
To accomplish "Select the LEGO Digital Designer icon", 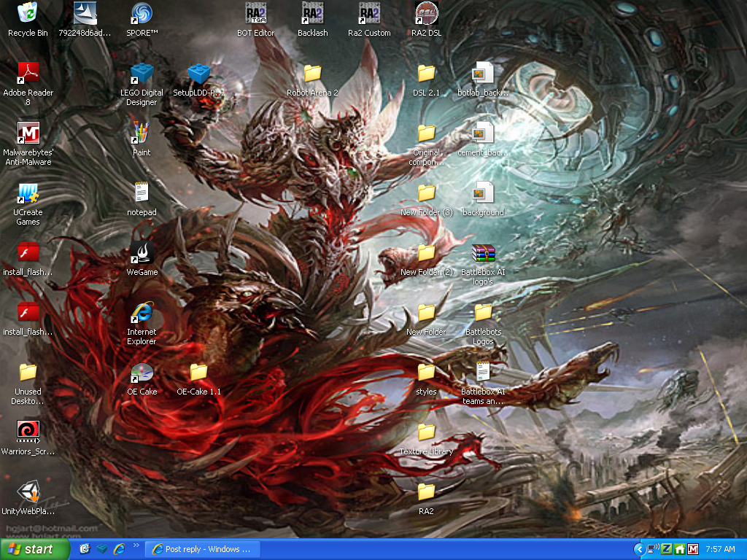I will click(142, 74).
